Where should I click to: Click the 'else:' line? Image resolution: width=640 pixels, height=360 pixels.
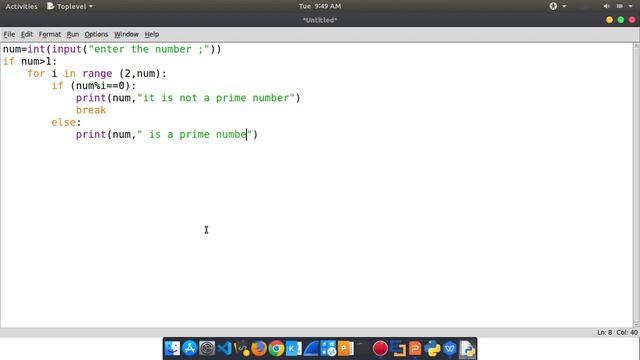pyautogui.click(x=66, y=122)
